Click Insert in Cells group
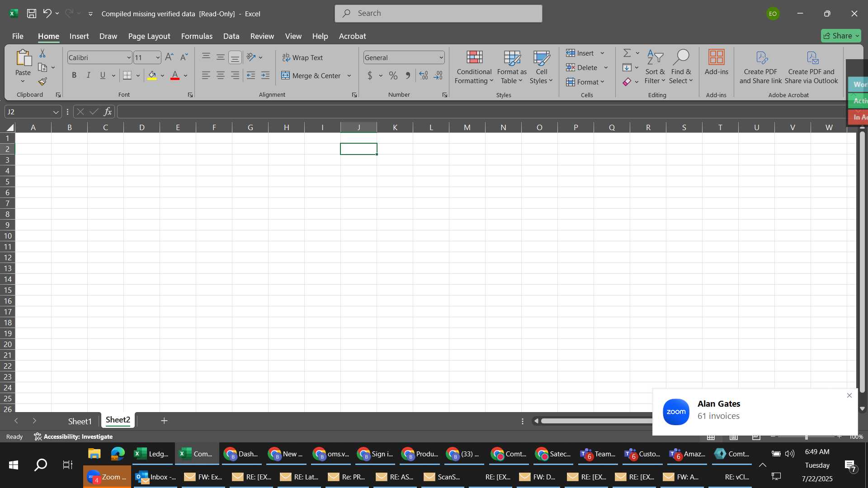 coord(580,53)
